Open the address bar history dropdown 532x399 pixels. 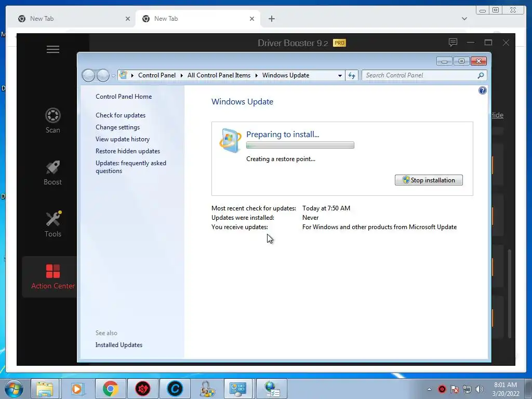pyautogui.click(x=340, y=76)
